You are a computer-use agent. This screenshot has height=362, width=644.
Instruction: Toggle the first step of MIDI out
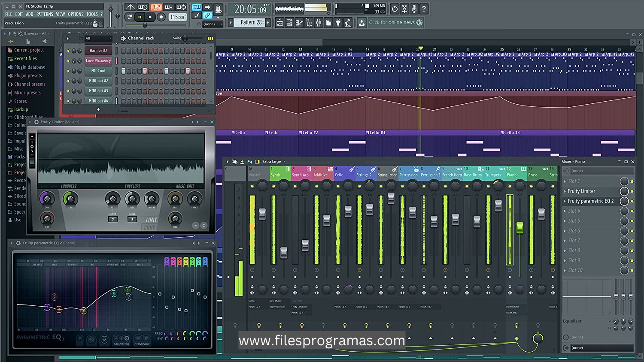[x=124, y=71]
